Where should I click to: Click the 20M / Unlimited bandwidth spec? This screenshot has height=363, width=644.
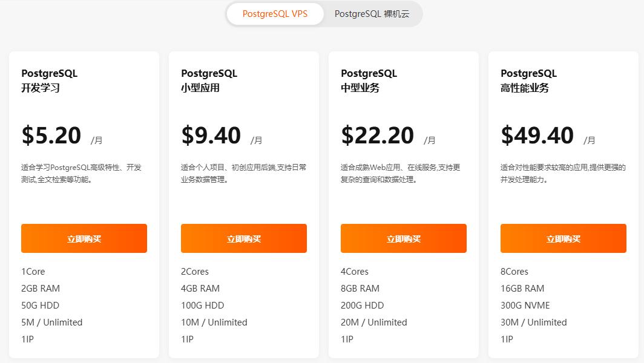click(375, 322)
